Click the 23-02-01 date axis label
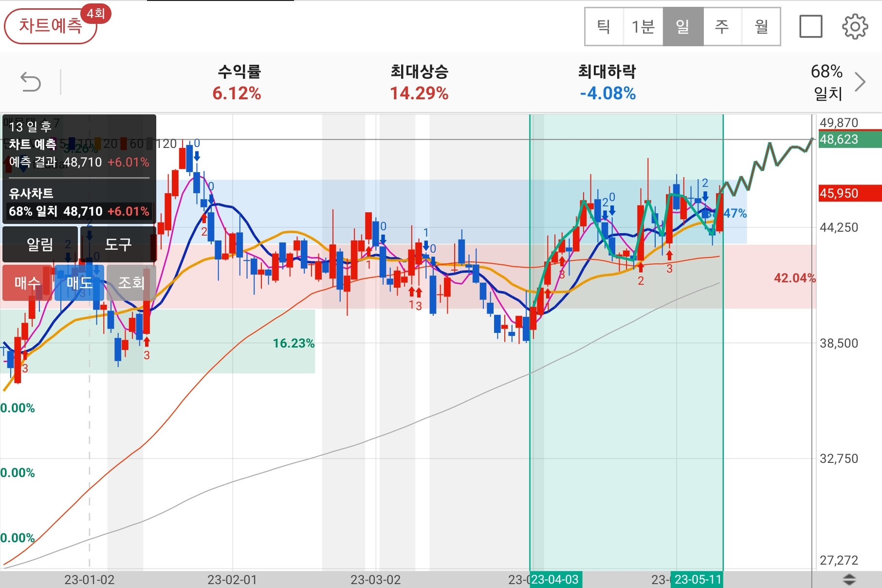The image size is (882, 588). coord(232,580)
